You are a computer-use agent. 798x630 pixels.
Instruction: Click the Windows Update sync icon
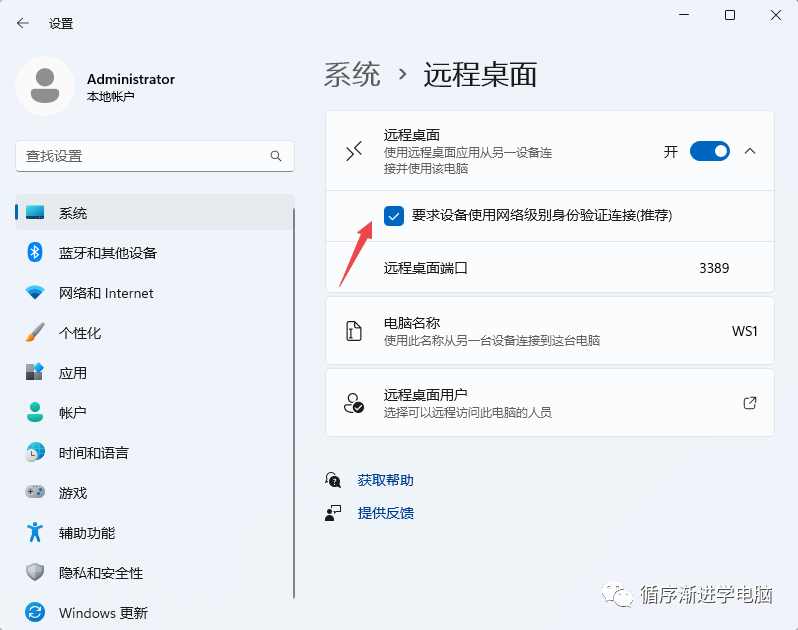click(35, 612)
